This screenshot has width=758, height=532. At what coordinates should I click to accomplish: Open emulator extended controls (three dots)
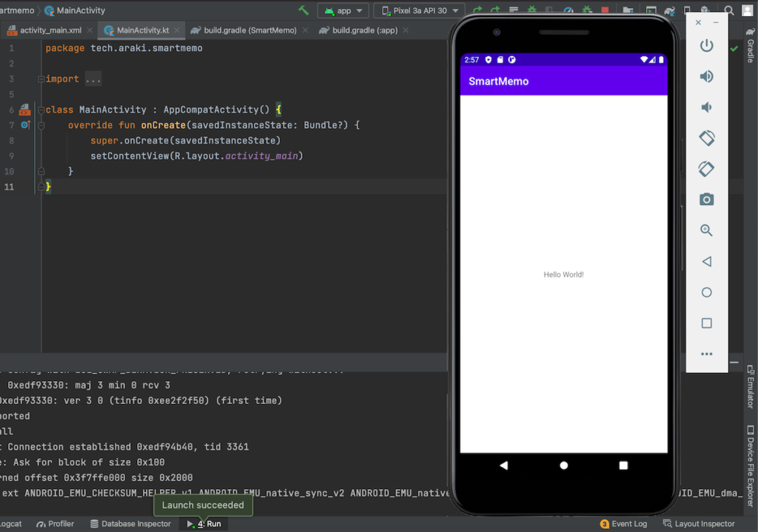point(706,354)
